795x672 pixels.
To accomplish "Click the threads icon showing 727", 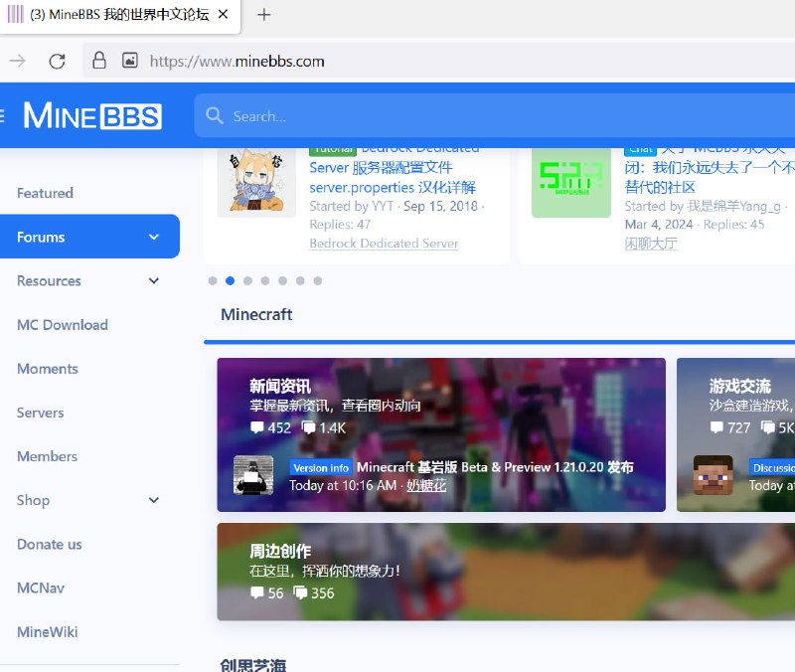I will [716, 427].
